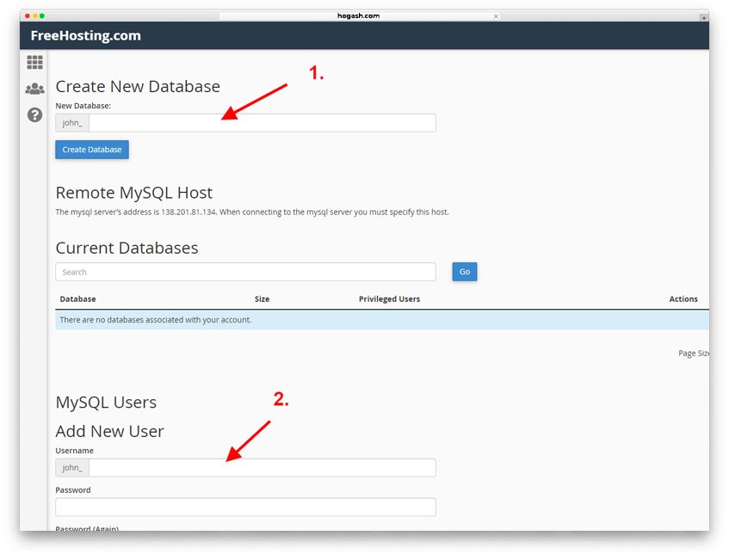This screenshot has width=729, height=560.
Task: Focus the Password input field
Action: (245, 507)
